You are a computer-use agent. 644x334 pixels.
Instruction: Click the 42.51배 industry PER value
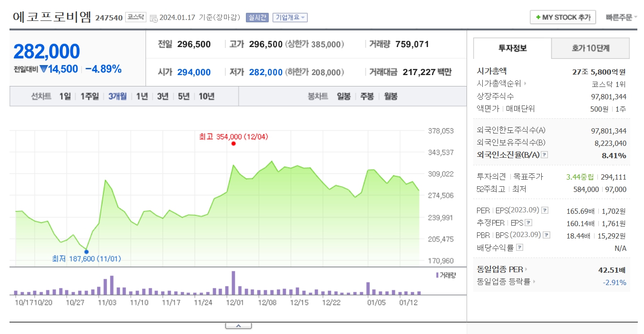[x=612, y=270]
